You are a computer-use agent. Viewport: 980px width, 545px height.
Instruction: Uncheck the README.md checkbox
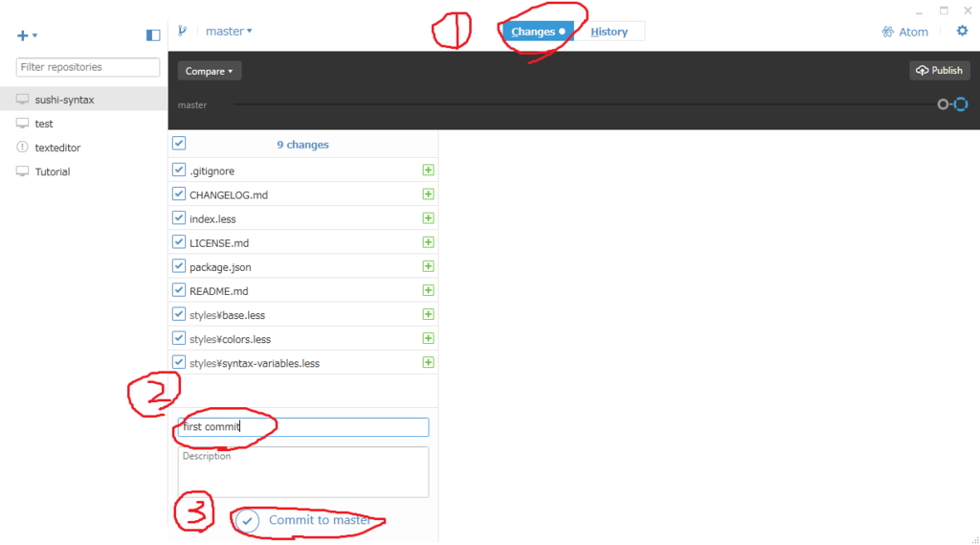(x=179, y=289)
